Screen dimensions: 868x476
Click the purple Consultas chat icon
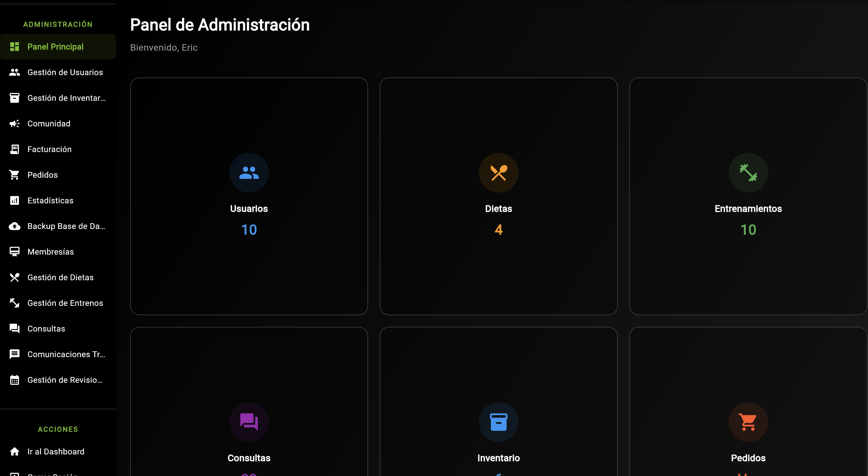(x=249, y=422)
